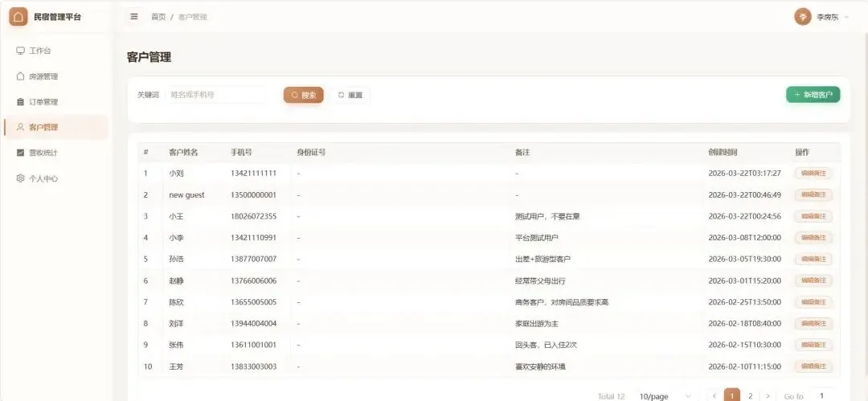Image resolution: width=868 pixels, height=401 pixels.
Task: Click 编辑备注 for customer 张伟
Action: click(813, 345)
